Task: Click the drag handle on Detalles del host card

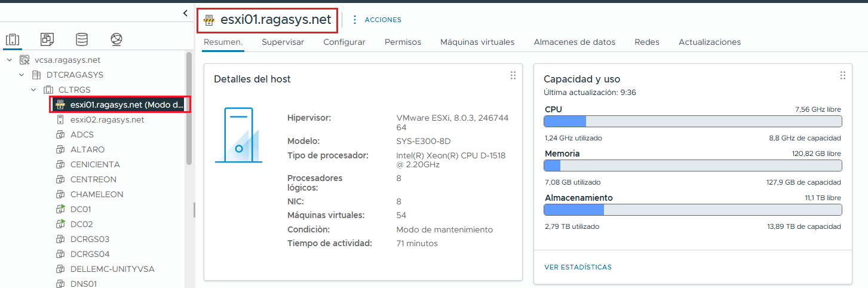Action: point(513,75)
